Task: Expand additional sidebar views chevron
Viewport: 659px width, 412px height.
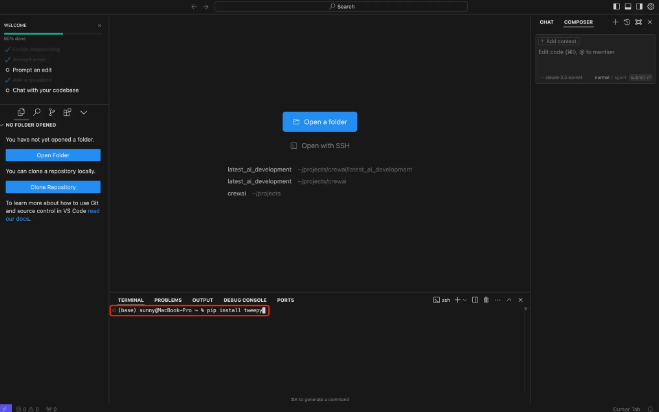Action: 84,113
